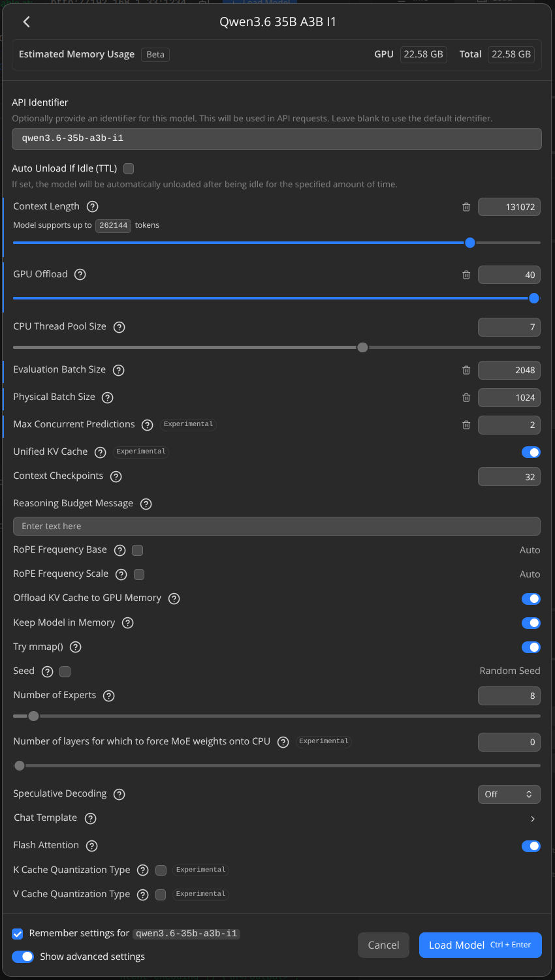This screenshot has width=555, height=980.
Task: Open help icon for RoPE Frequency Scale
Action: click(x=121, y=574)
